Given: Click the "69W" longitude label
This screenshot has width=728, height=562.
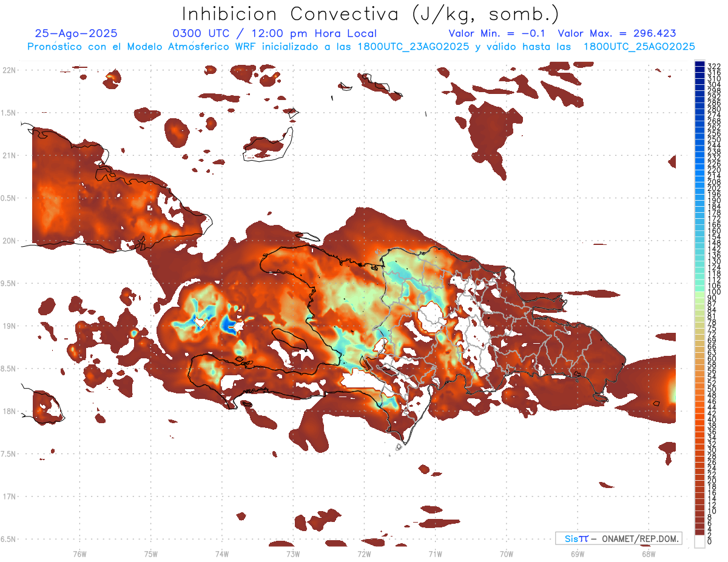Looking at the screenshot, I should tap(577, 554).
